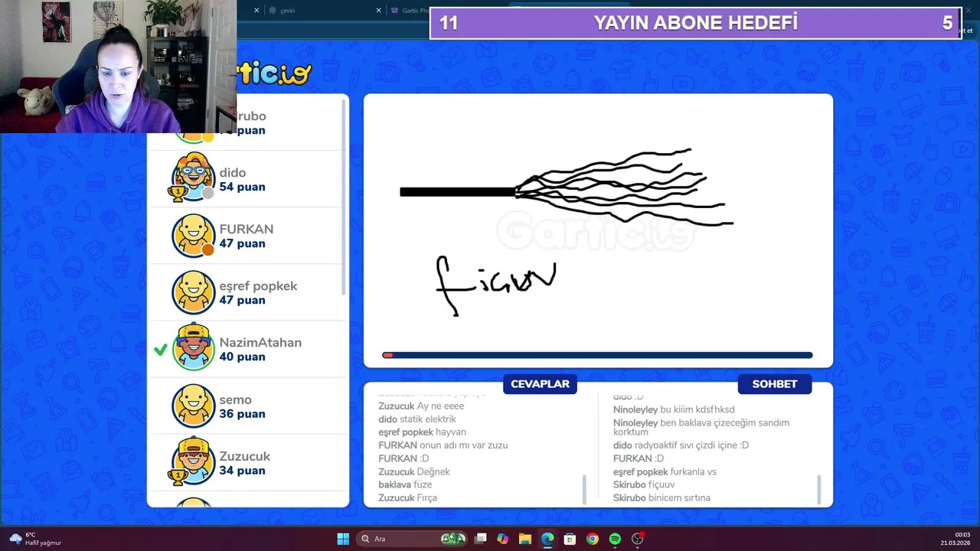980x551 pixels.
Task: Open File Explorer from the taskbar
Action: [x=524, y=539]
